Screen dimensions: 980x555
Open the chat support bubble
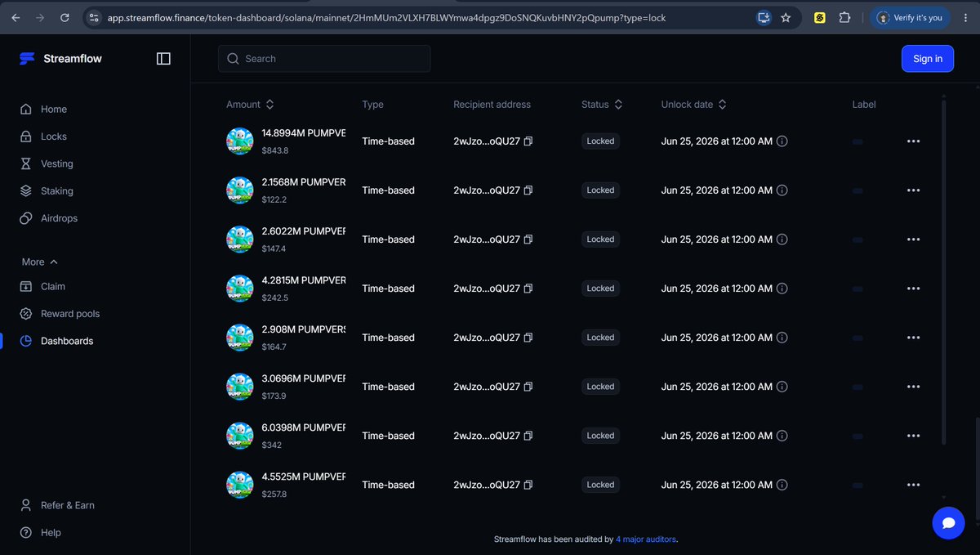(948, 522)
